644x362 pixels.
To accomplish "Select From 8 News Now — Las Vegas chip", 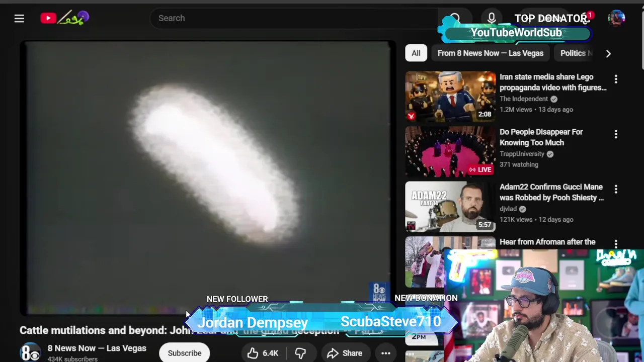I will pyautogui.click(x=491, y=53).
